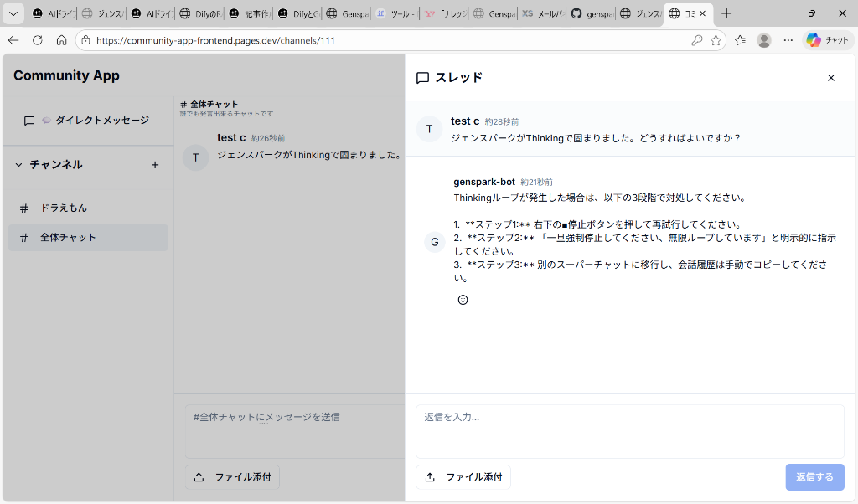Click the speech bubble icon in the スレッド header
This screenshot has height=504, width=858.
(x=421, y=77)
